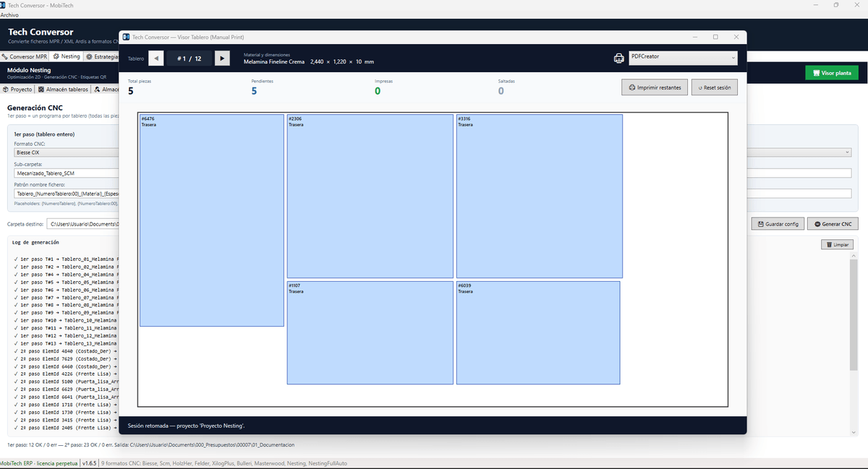Select piece #1107 Trasera on the board
Screen dimensions: 868x469
pyautogui.click(x=370, y=332)
